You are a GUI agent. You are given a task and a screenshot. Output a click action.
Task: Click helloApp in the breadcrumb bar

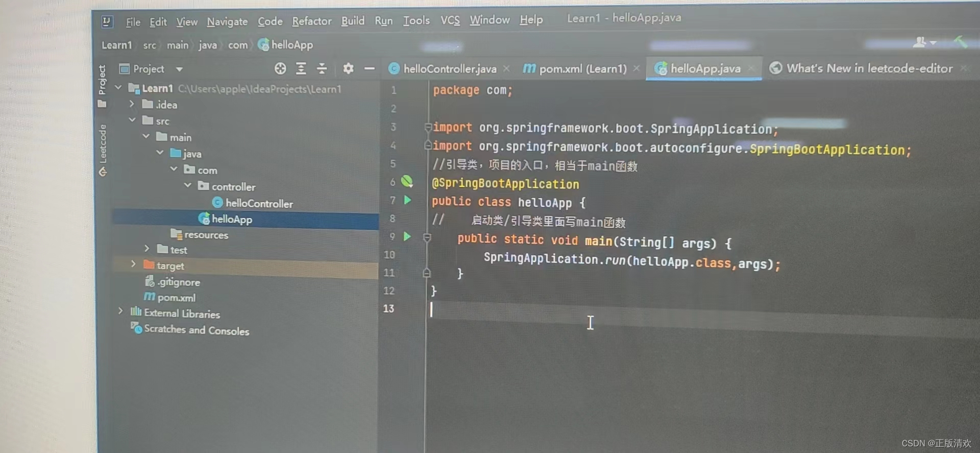coord(286,45)
